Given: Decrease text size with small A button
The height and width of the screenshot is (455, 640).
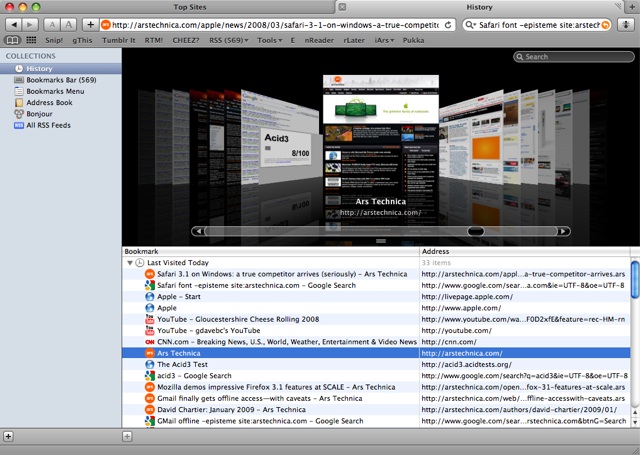Looking at the screenshot, I should 52,25.
